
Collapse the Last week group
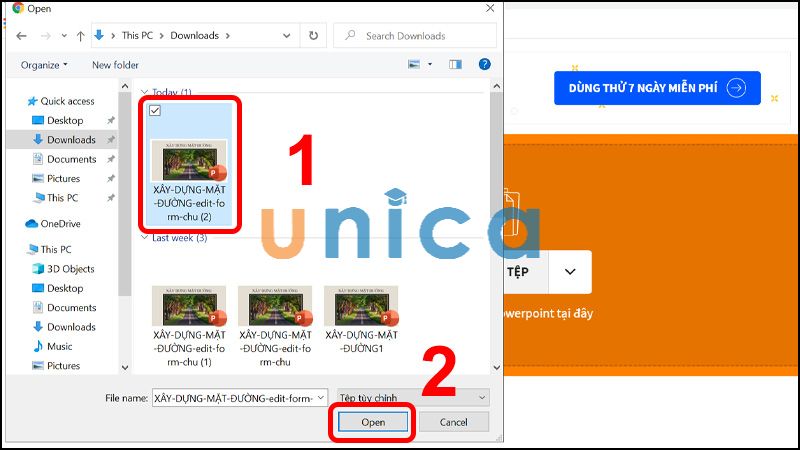tap(144, 238)
